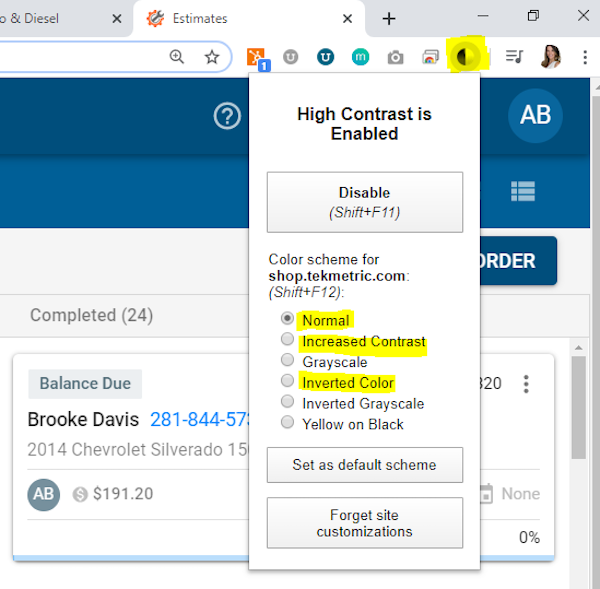The height and width of the screenshot is (589, 600).
Task: Click the $191.20 amount
Action: pos(123,494)
